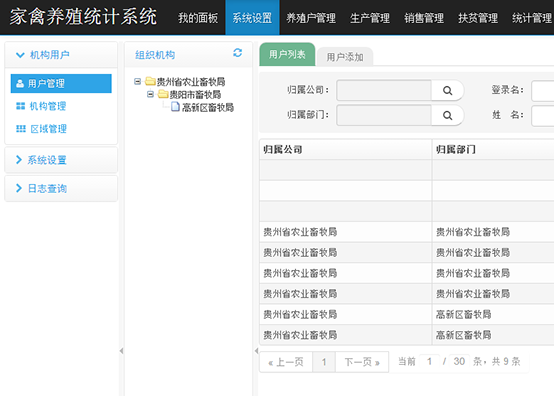Image resolution: width=554 pixels, height=396 pixels.
Task: Click search icon next to 归属公司 field
Action: click(447, 90)
